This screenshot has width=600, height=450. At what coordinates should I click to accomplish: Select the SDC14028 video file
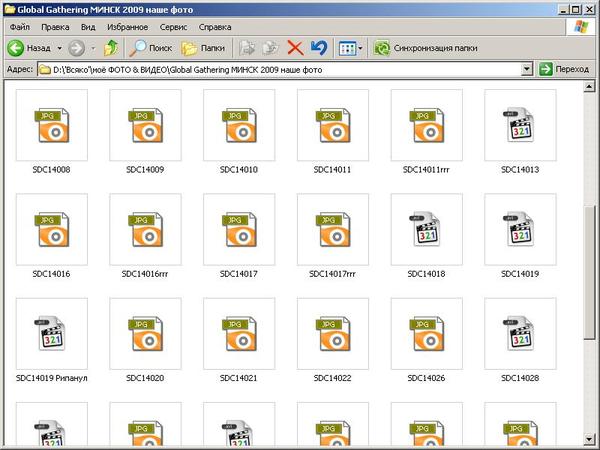tap(520, 341)
